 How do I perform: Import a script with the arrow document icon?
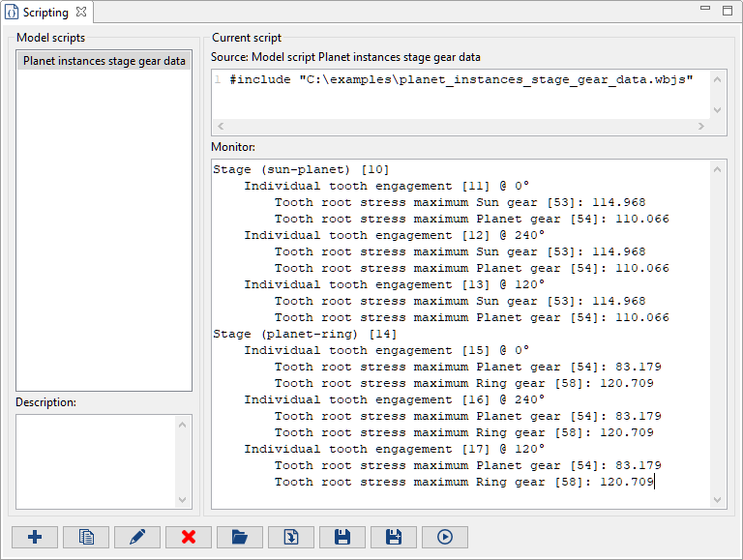point(291,537)
